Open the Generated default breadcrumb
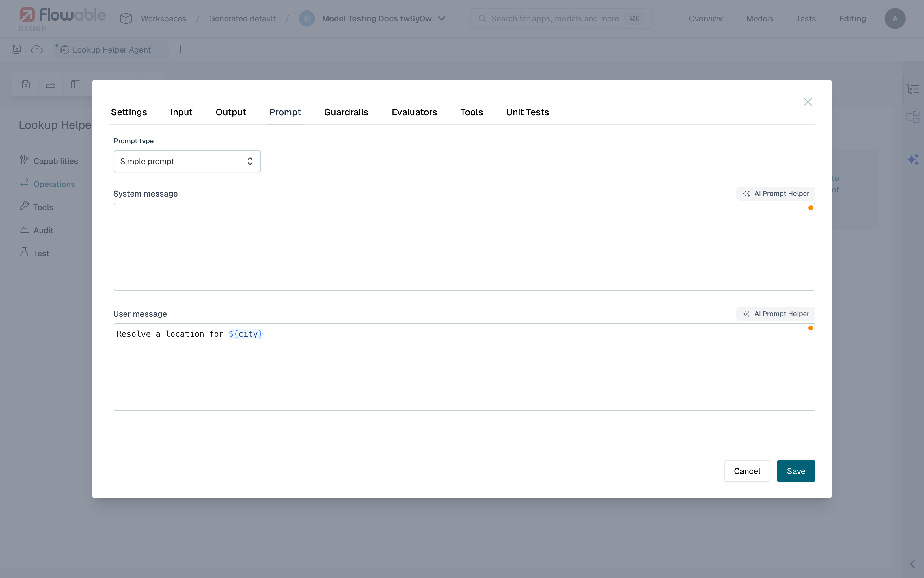Screen dimensions: 924x578 pos(242,19)
